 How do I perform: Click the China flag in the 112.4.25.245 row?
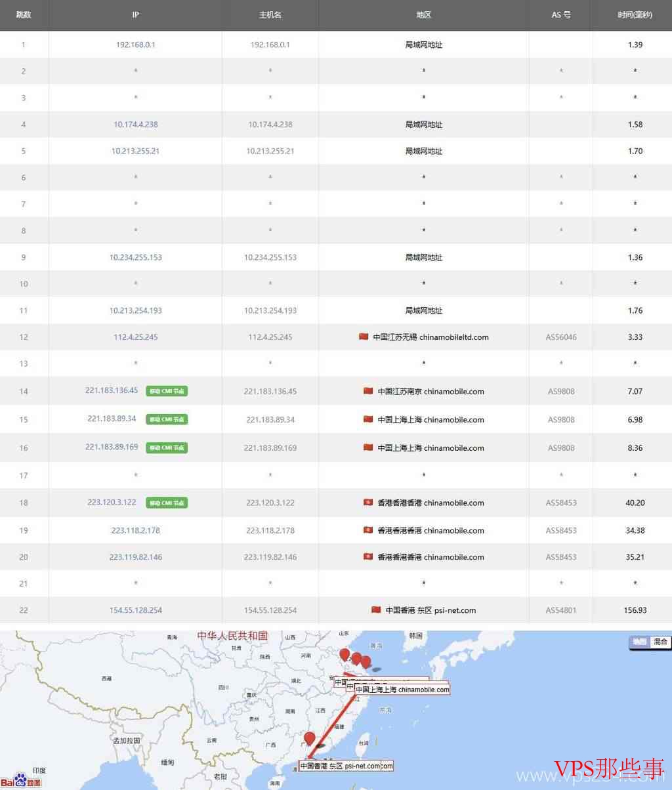pos(364,337)
